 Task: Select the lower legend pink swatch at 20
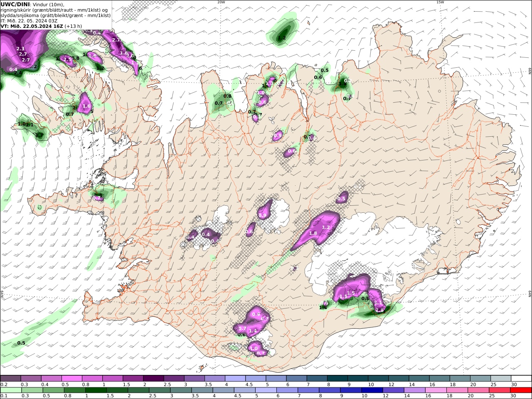click(478, 390)
